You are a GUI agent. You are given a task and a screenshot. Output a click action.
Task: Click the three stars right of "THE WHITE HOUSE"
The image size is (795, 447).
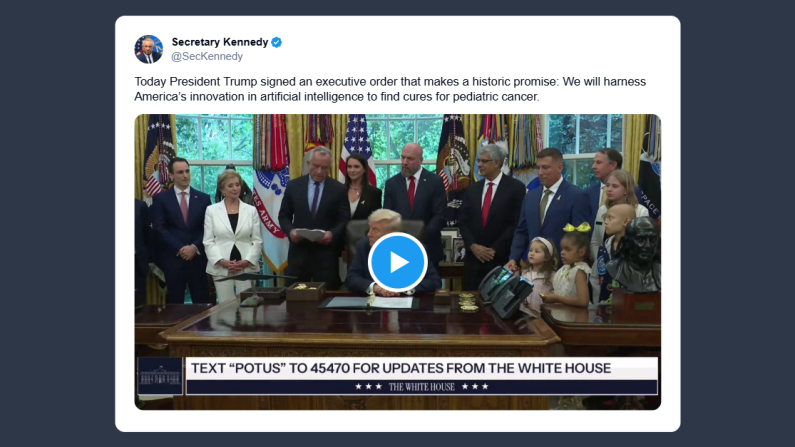(x=475, y=387)
